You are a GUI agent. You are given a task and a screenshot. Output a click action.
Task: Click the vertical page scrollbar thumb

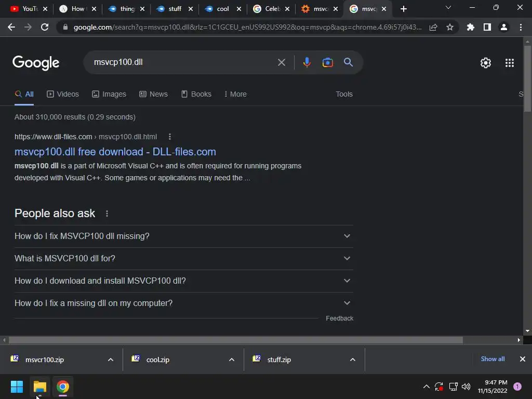tap(527, 78)
